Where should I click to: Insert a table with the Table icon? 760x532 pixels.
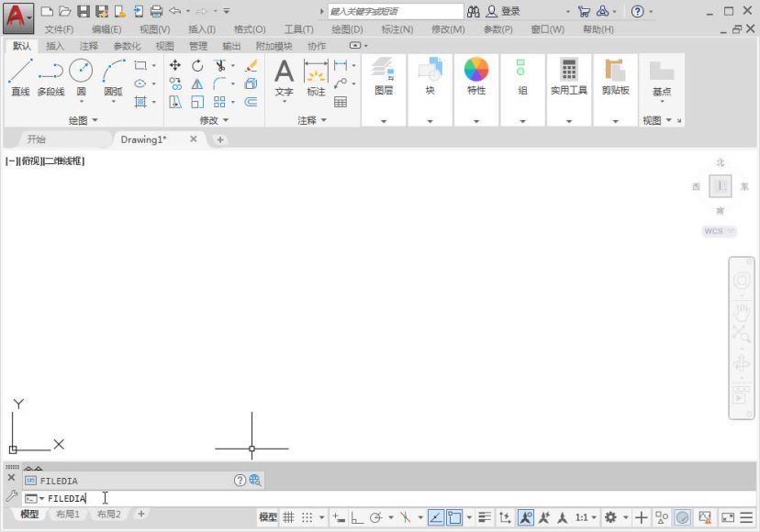pyautogui.click(x=341, y=102)
